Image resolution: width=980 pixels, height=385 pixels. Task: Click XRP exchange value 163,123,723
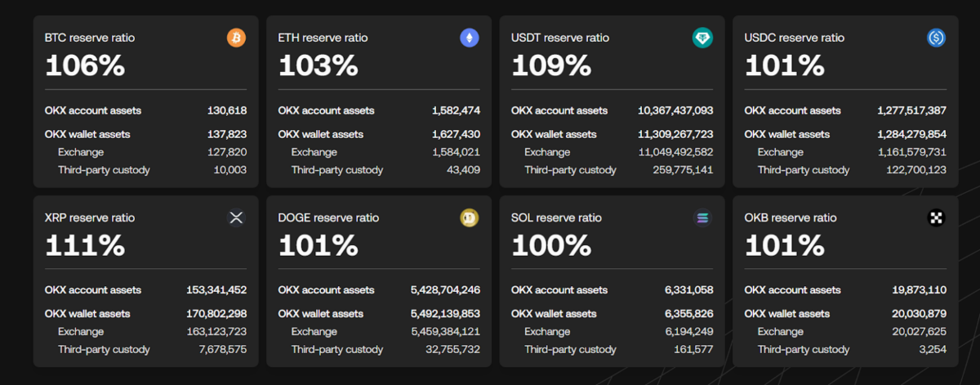coord(217,332)
